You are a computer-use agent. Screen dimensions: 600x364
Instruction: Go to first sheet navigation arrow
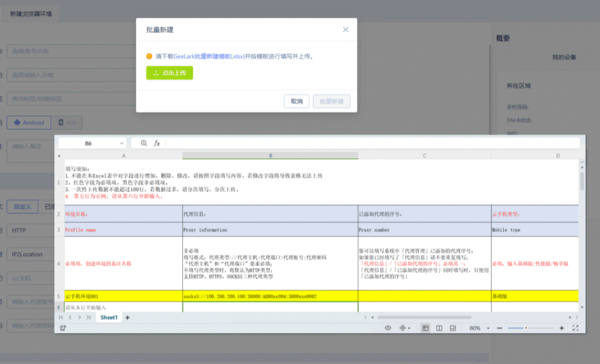(x=61, y=317)
